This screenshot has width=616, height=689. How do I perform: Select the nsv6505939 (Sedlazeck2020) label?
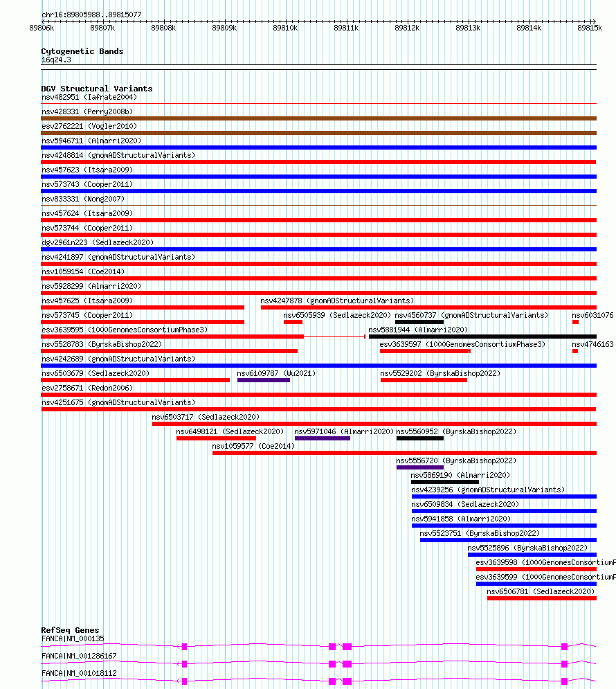tap(337, 314)
